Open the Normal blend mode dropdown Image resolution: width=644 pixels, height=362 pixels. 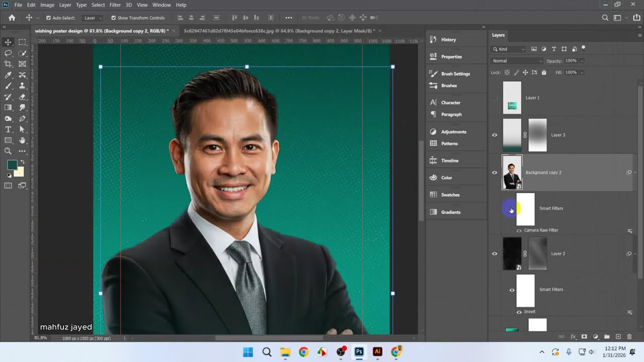tap(517, 61)
